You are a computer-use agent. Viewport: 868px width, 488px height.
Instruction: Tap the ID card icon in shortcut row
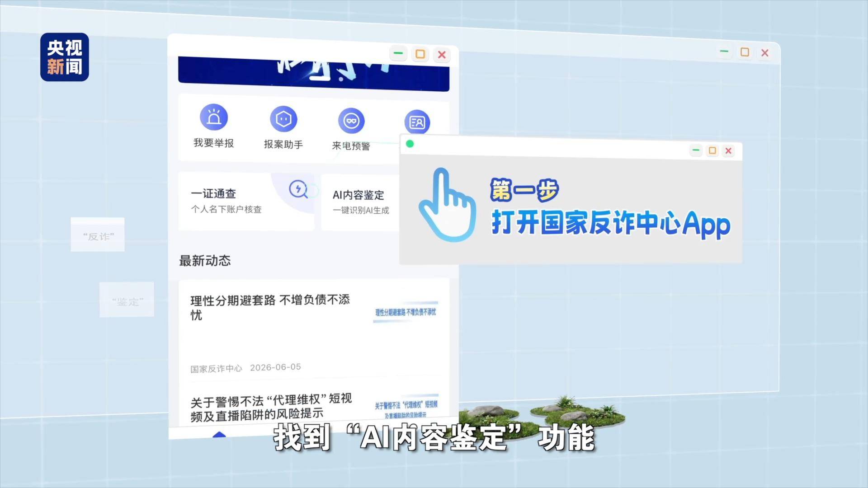(x=417, y=122)
